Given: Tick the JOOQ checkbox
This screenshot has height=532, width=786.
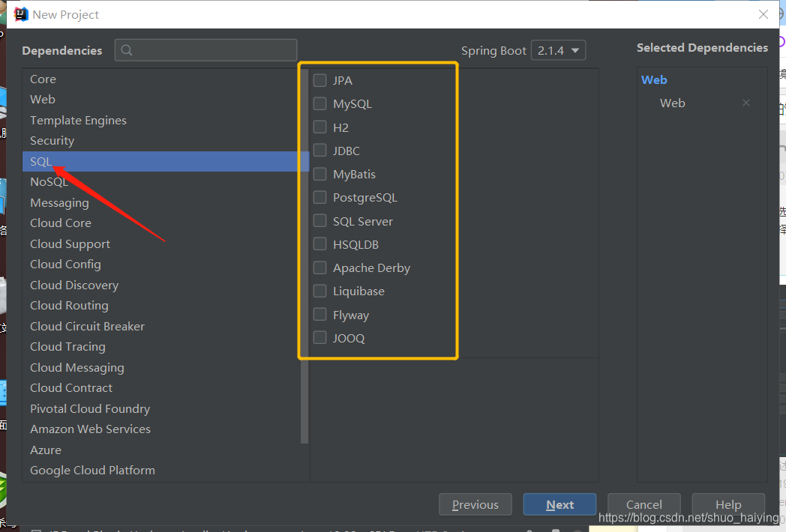Looking at the screenshot, I should click(319, 338).
